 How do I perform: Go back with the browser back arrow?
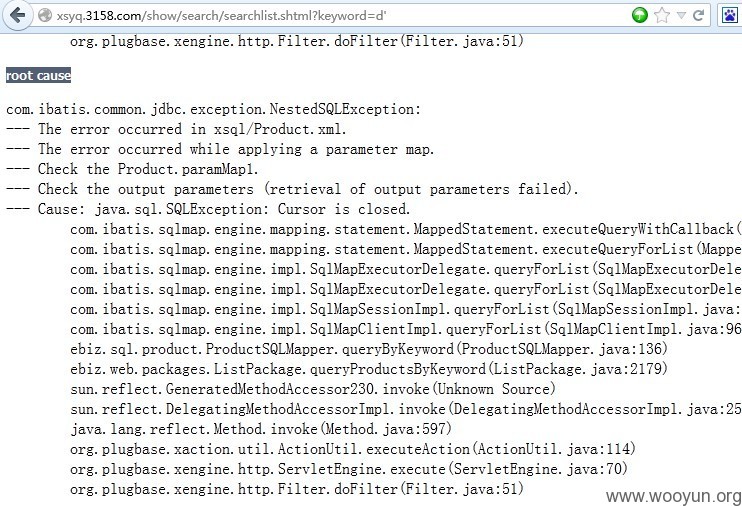tap(18, 16)
